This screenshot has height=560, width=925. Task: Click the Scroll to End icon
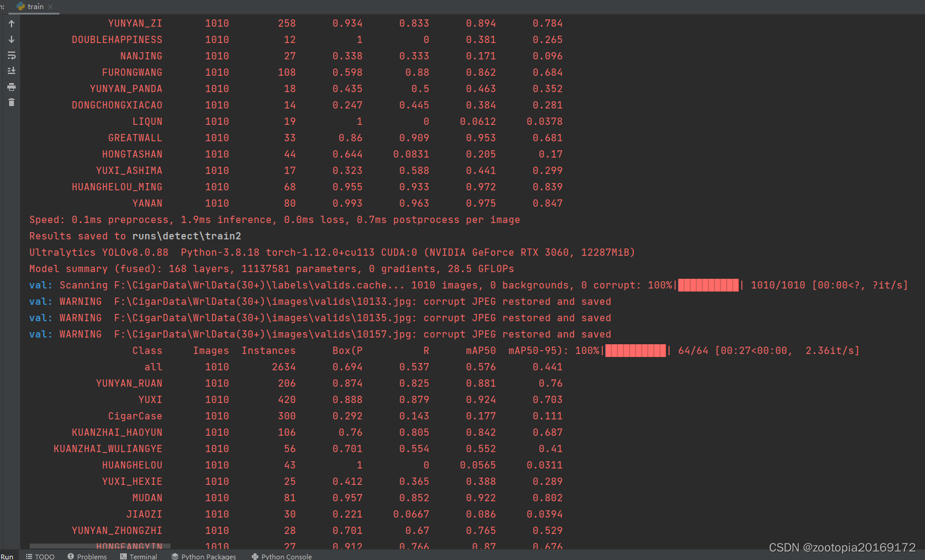[x=11, y=71]
